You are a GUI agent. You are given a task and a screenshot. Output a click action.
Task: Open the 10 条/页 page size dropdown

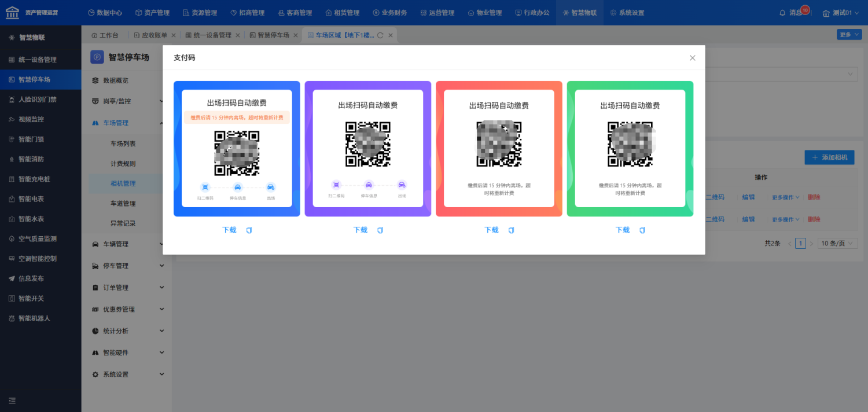click(x=837, y=244)
